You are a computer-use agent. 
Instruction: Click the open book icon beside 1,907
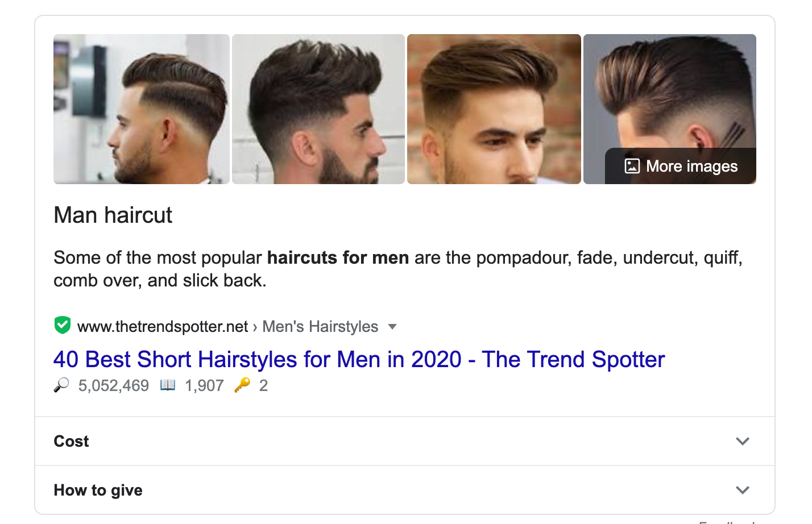click(x=169, y=385)
